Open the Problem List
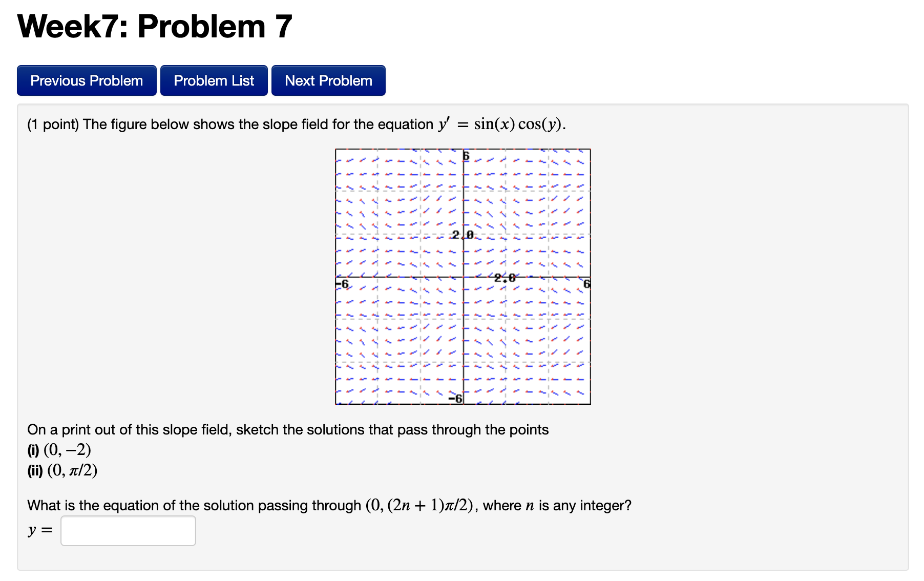The image size is (924, 581). (214, 80)
